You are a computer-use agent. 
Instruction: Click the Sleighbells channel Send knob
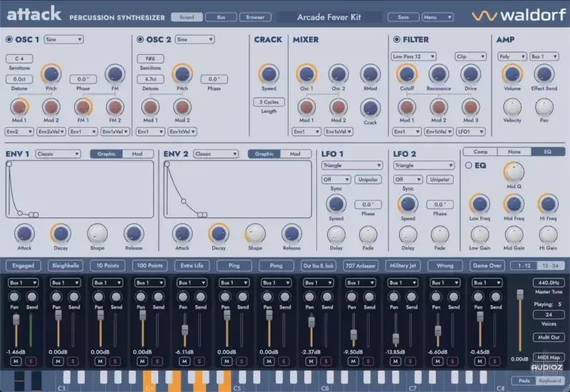tap(74, 297)
